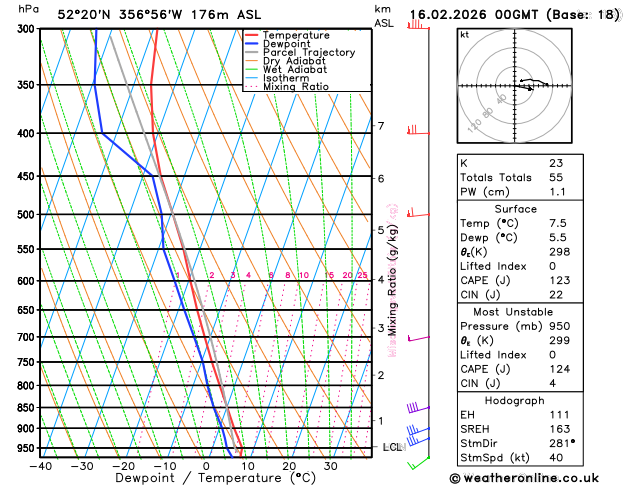Click the blue Dewpoint legend line
The image size is (629, 486).
point(251,44)
